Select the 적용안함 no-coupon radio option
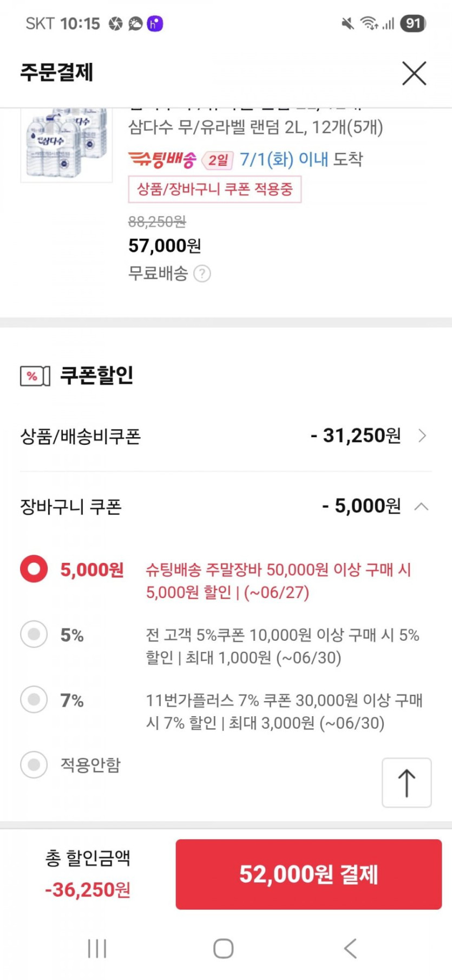This screenshot has width=452, height=980. [x=34, y=764]
